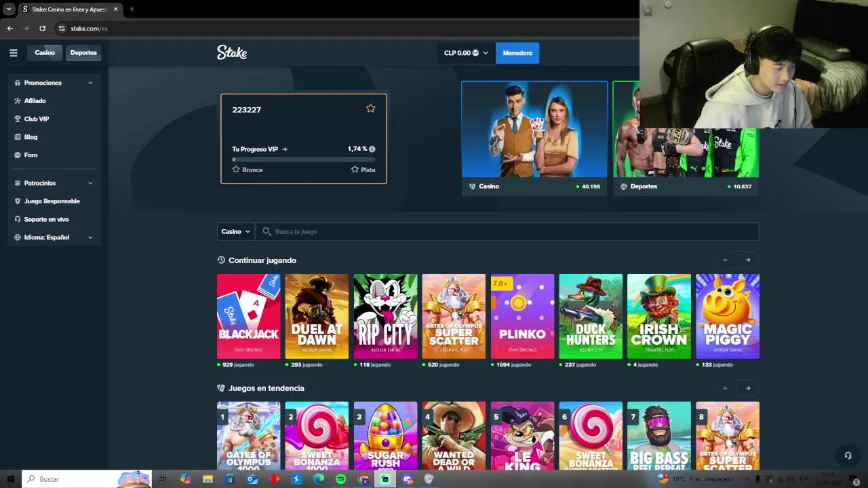Click the Juegos en tendencia heading

267,388
